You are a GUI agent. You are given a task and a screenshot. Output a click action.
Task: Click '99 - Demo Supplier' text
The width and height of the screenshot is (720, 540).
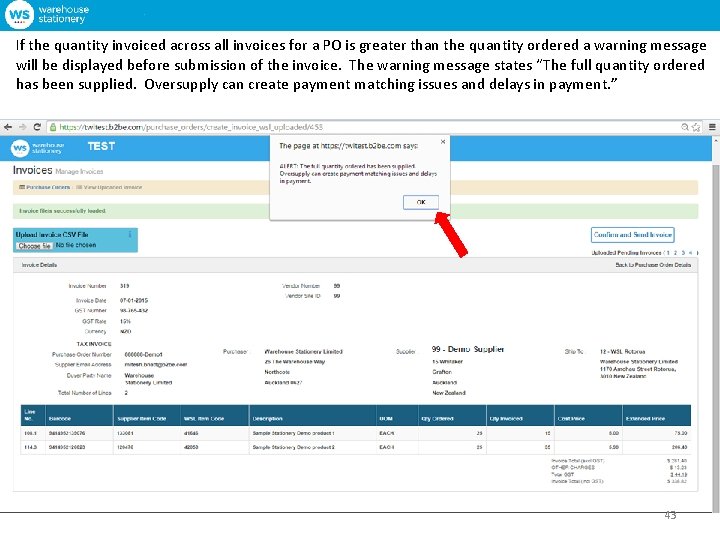467,349
